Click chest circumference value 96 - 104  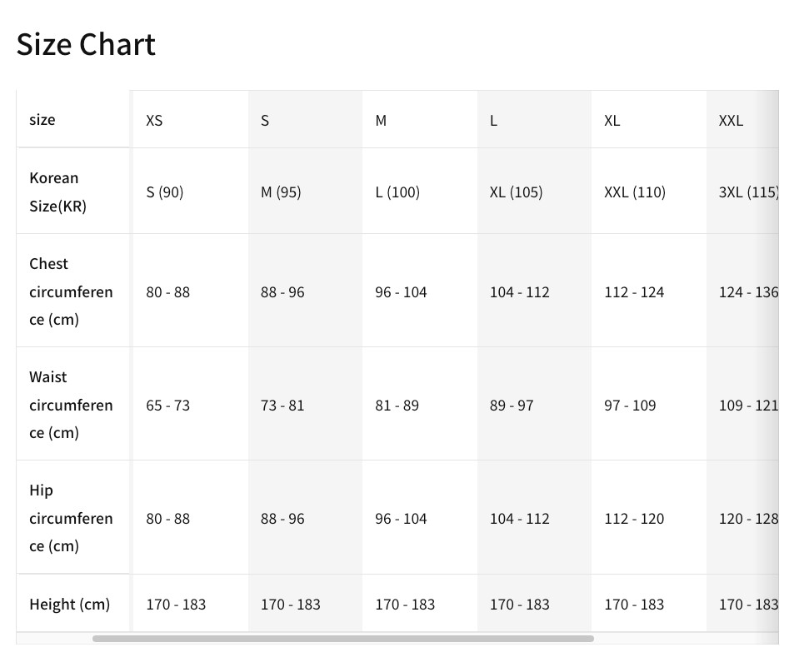[401, 292]
